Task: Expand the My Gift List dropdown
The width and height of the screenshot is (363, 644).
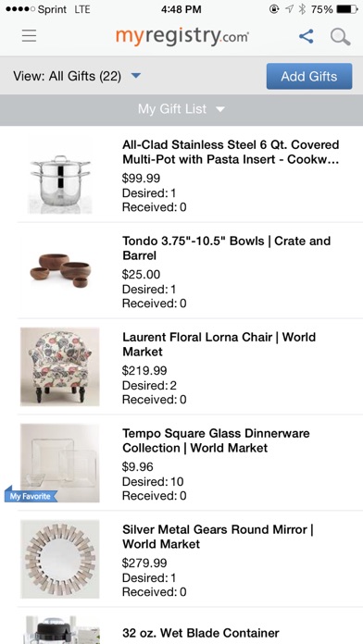Action: coord(181,109)
